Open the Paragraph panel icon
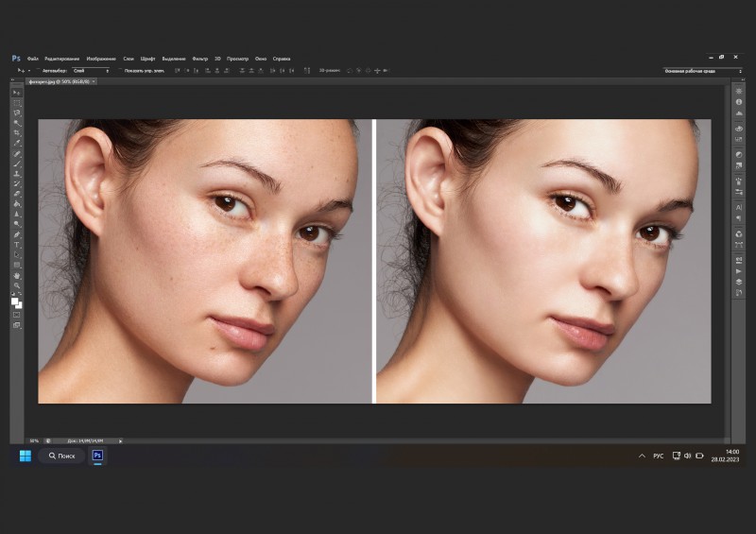 click(739, 218)
